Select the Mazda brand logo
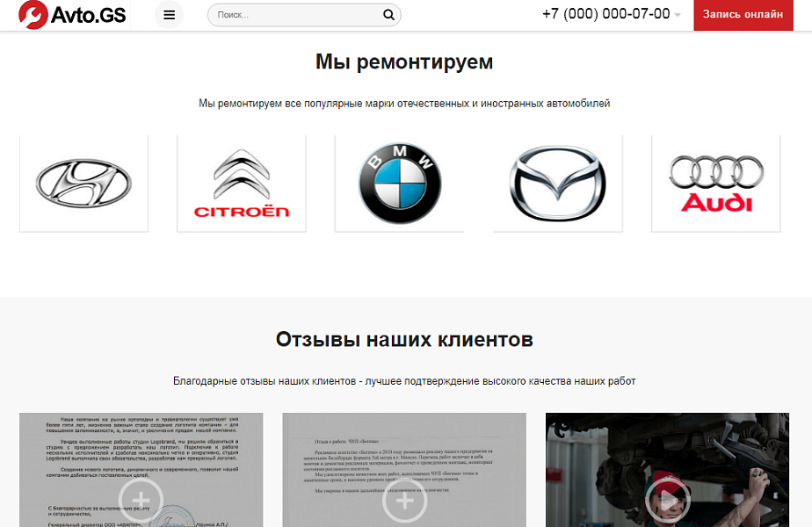Screen dimensions: 812x527 tap(557, 182)
